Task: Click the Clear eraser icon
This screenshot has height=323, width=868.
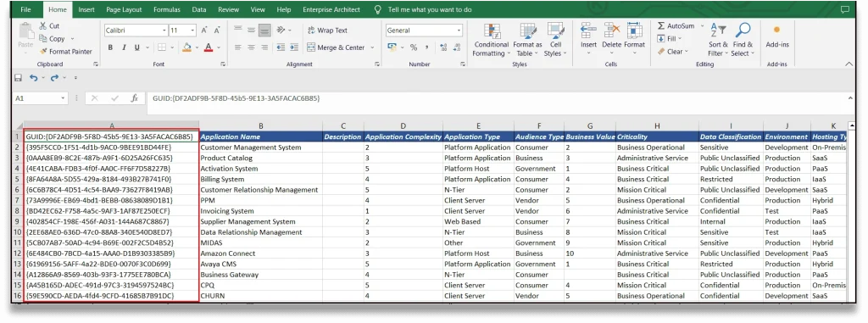Action: [661, 52]
